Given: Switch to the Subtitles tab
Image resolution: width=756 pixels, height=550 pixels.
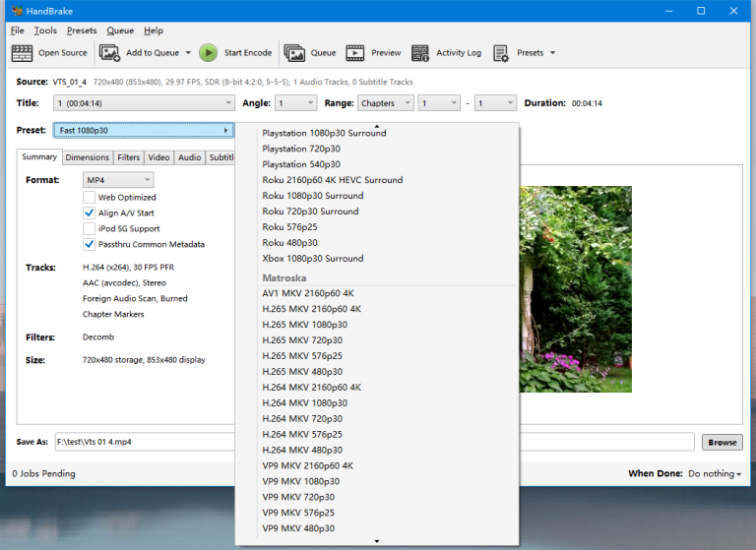Looking at the screenshot, I should coord(220,157).
